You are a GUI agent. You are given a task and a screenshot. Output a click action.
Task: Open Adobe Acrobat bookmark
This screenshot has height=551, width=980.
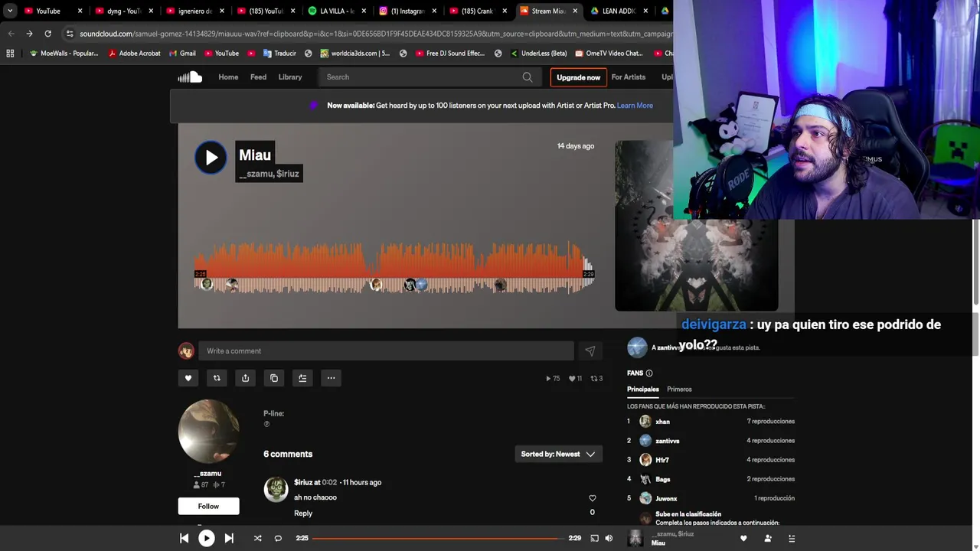135,54
